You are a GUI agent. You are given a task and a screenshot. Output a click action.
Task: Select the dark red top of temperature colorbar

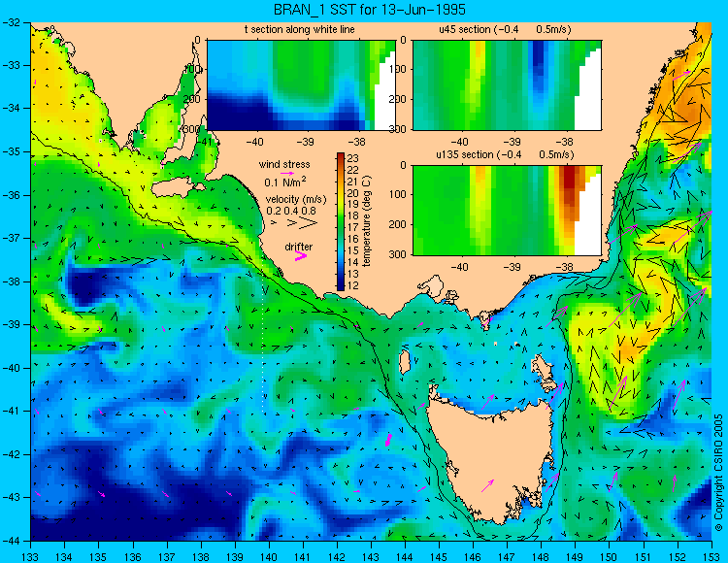click(341, 157)
